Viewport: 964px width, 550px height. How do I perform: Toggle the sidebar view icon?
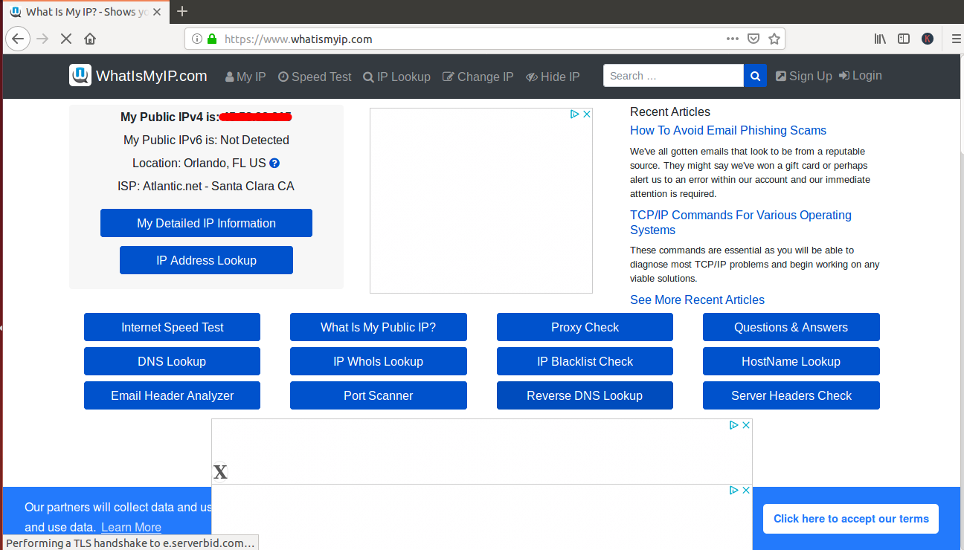(x=904, y=39)
